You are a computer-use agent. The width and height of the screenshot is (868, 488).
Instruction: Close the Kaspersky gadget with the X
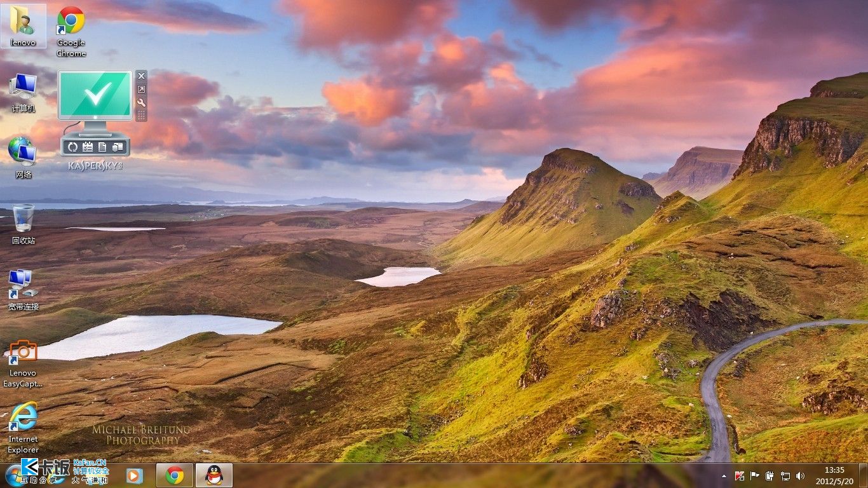pos(141,76)
